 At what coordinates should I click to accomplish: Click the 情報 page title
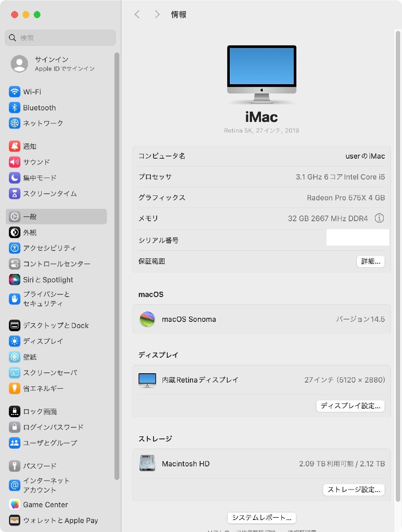click(x=179, y=15)
